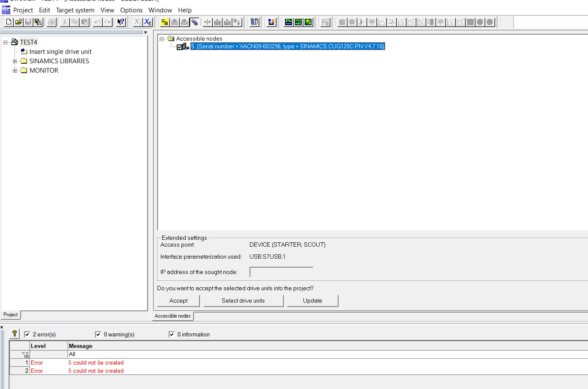Image resolution: width=588 pixels, height=389 pixels.
Task: Open the first green trace toolbar icon
Action: point(288,22)
